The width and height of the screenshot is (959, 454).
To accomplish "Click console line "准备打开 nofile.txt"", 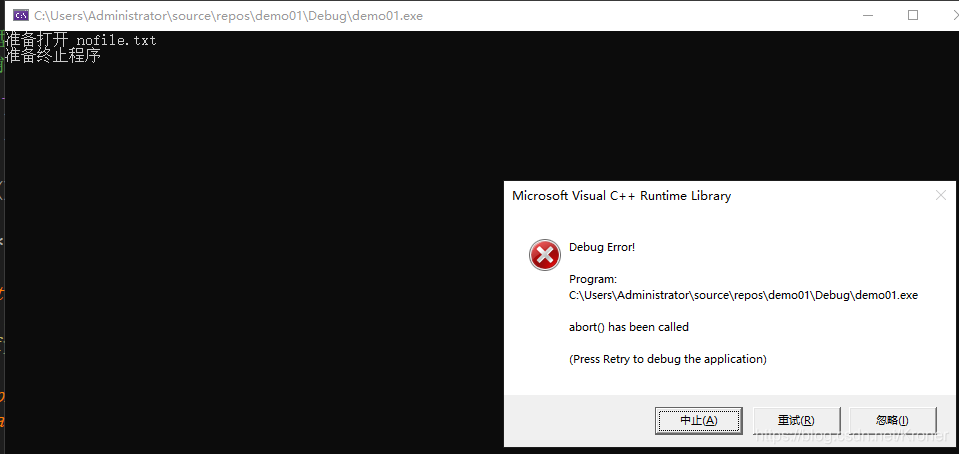I will (x=81, y=40).
